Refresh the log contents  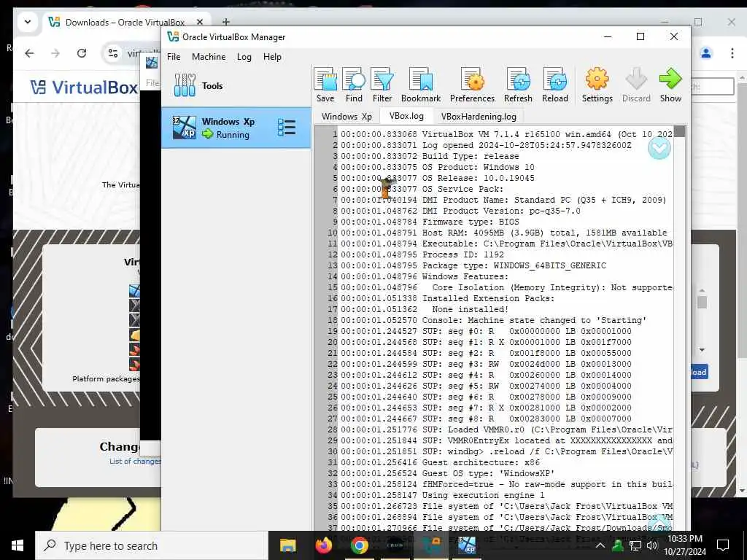point(518,86)
